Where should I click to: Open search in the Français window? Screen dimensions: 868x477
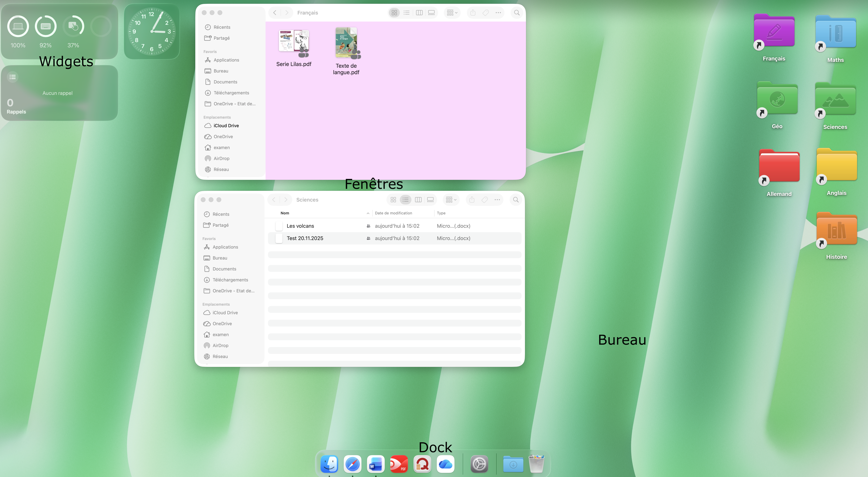[x=517, y=13]
